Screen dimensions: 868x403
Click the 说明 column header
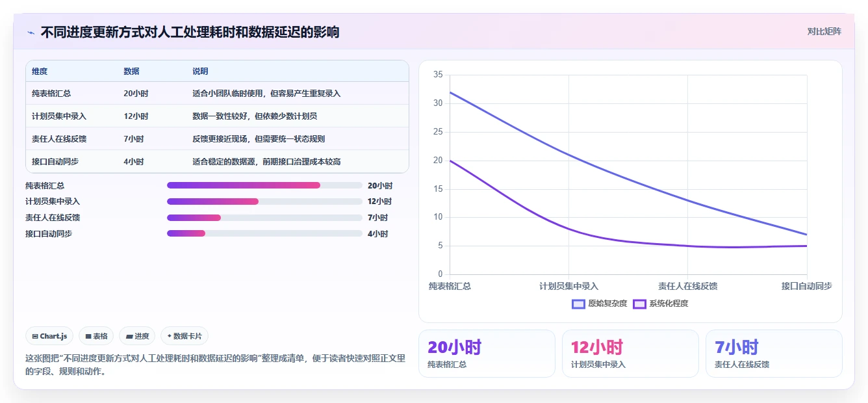pos(200,71)
